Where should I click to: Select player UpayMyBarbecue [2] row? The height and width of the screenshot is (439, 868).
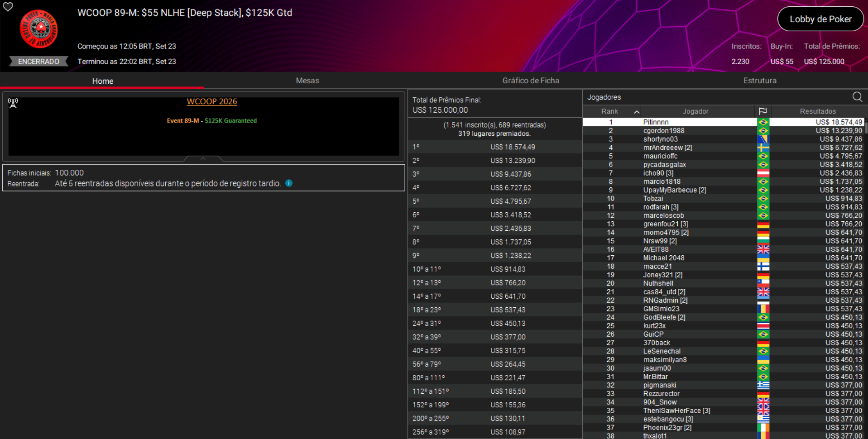pos(723,190)
